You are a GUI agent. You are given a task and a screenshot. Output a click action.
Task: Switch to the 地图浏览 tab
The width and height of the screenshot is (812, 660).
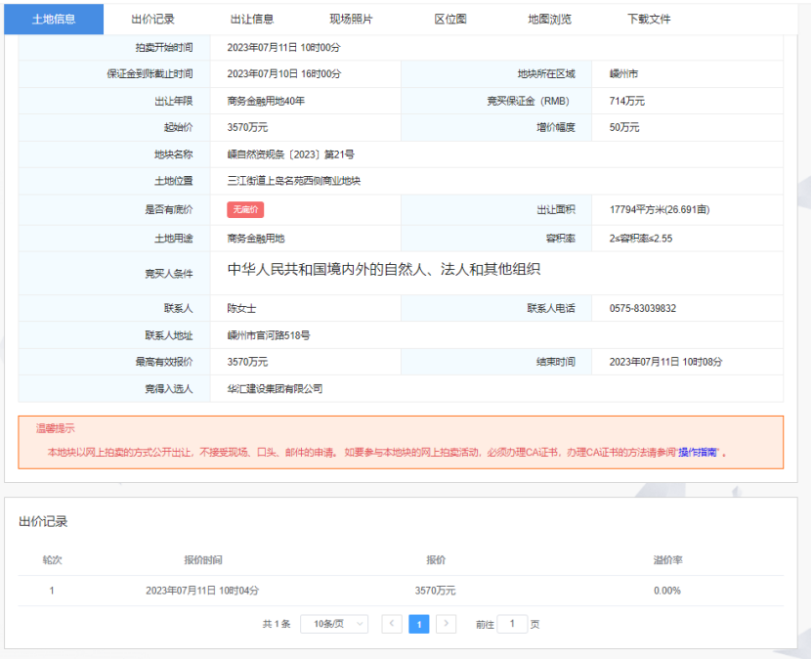point(549,19)
